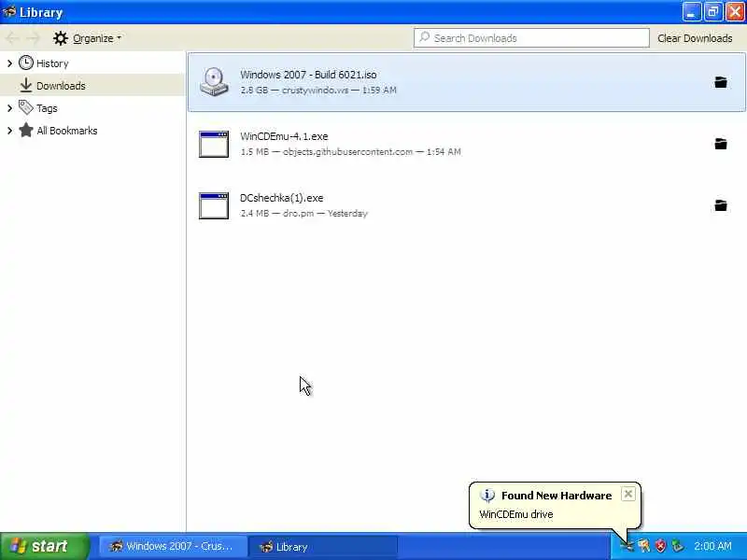Click the 2.4 MB dro.pm details line

[x=304, y=213]
